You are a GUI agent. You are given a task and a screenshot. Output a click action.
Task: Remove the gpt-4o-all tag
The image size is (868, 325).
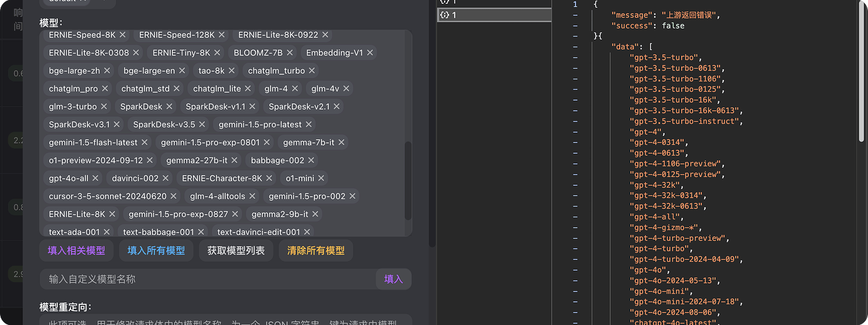click(96, 178)
